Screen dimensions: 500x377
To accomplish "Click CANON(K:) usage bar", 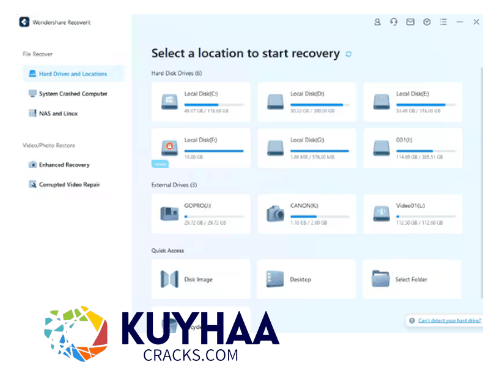I will [320, 217].
